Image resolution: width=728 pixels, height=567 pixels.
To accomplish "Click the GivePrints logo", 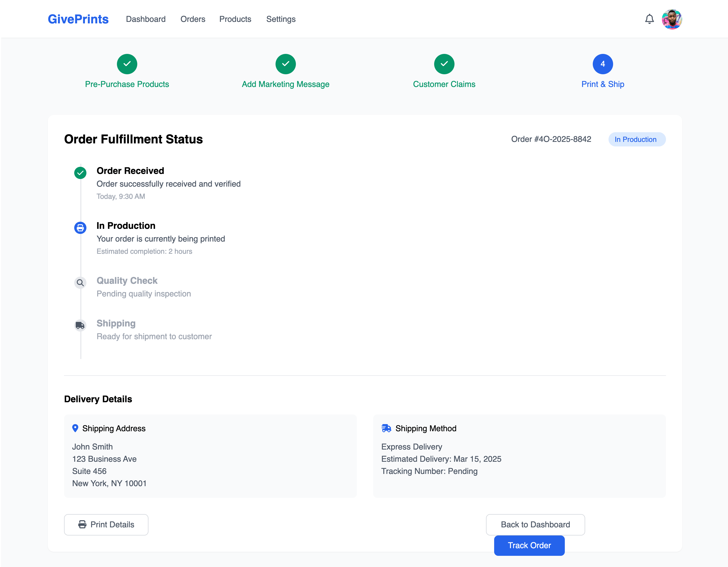I will pyautogui.click(x=78, y=19).
